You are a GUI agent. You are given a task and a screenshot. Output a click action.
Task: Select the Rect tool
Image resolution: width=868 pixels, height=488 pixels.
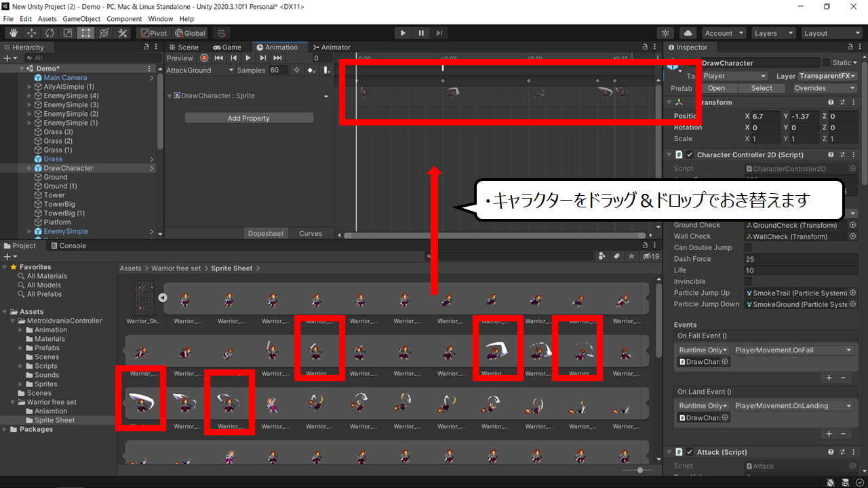(x=86, y=33)
